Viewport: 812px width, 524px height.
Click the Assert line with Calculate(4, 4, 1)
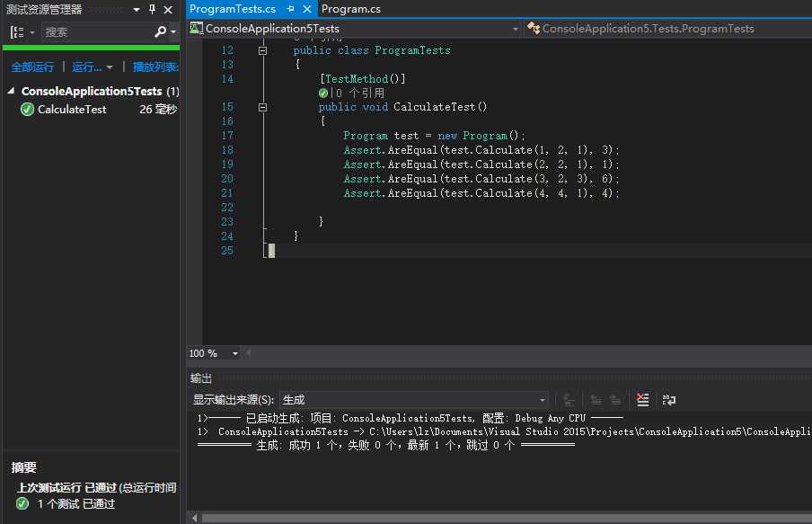[481, 193]
